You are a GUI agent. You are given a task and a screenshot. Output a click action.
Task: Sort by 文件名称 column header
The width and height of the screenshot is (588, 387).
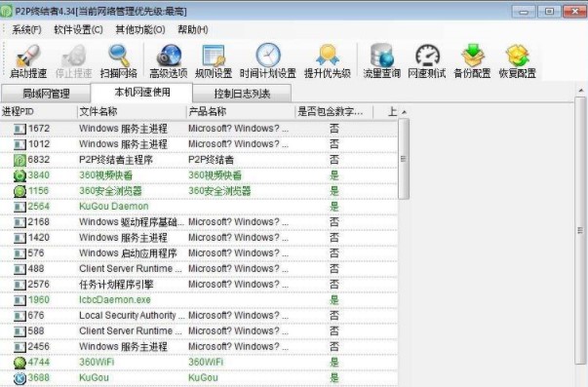tap(132, 112)
